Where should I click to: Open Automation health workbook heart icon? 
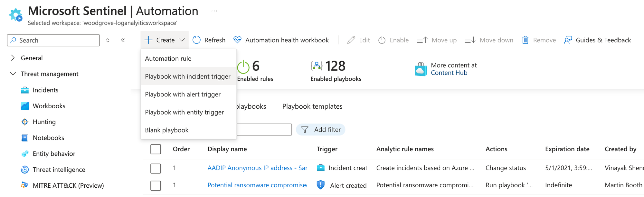237,40
